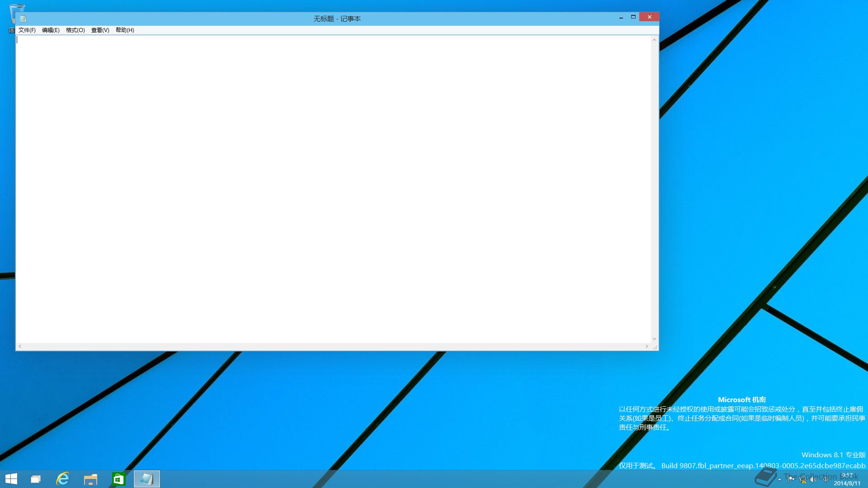Click the Notepad icon in the title bar
Image resolution: width=868 pixels, height=488 pixels.
tap(23, 19)
